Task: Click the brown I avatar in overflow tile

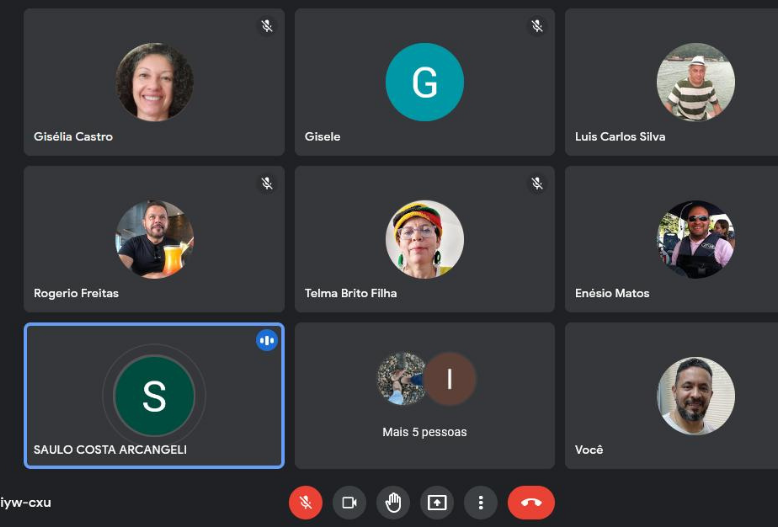Action: (x=450, y=379)
